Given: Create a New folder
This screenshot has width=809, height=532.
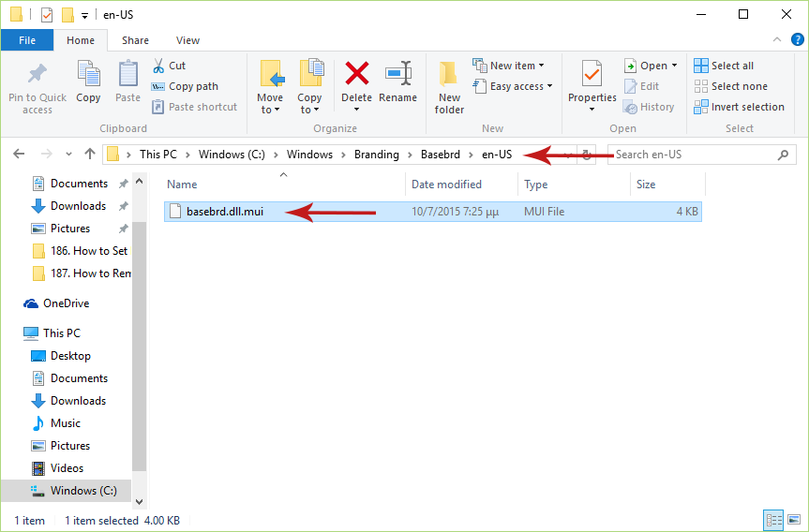Looking at the screenshot, I should pyautogui.click(x=449, y=88).
